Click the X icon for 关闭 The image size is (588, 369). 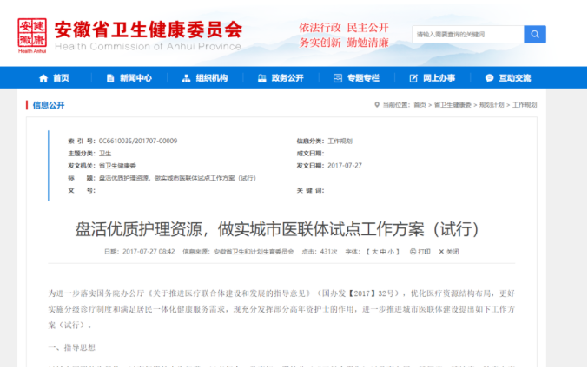(x=441, y=252)
